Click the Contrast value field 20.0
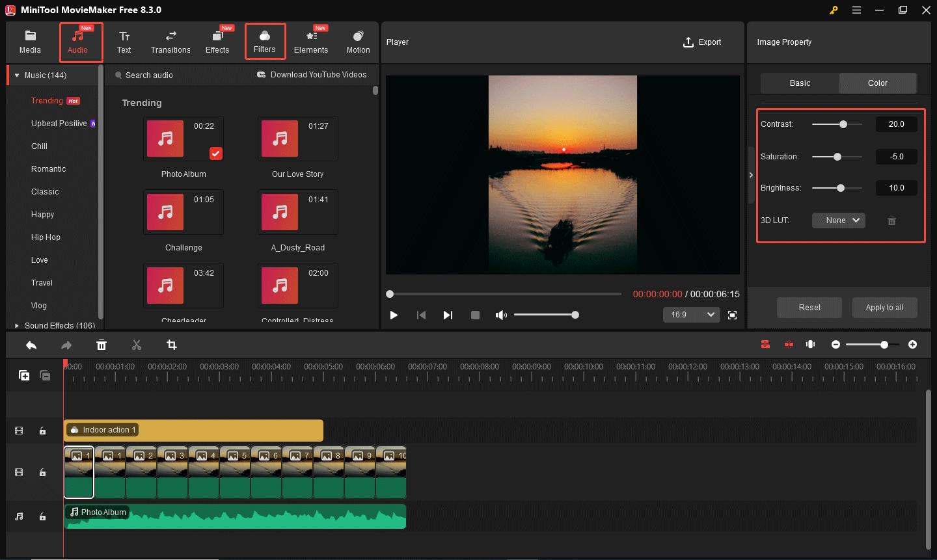The height and width of the screenshot is (560, 937). (x=897, y=124)
